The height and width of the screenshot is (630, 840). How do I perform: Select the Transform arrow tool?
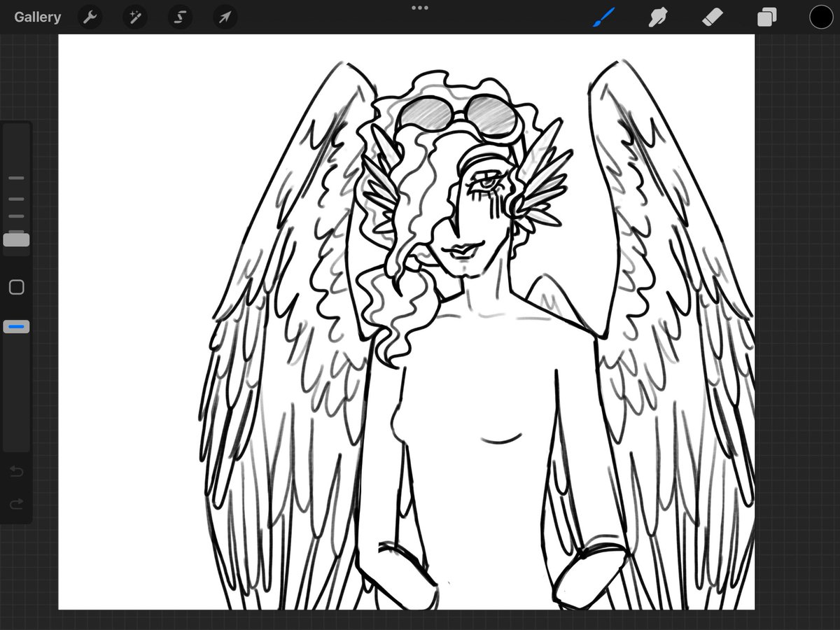pyautogui.click(x=224, y=17)
